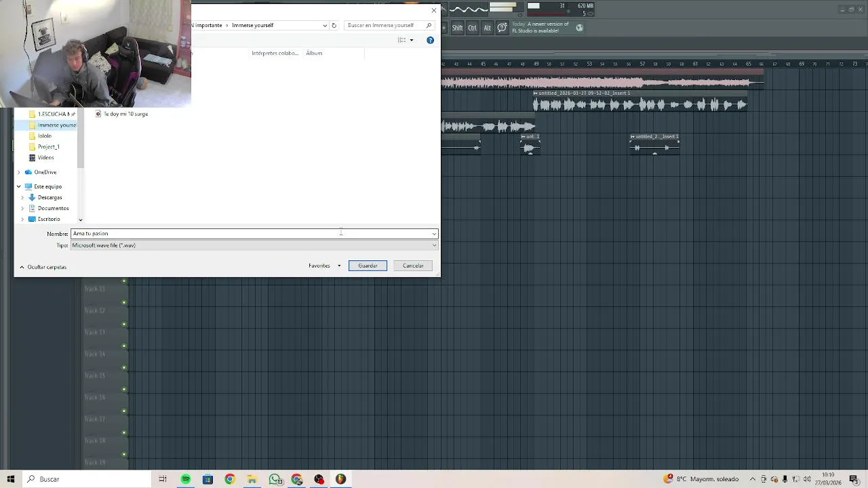868x488 pixels.
Task: Open Descargas in the navigation tree
Action: pyautogui.click(x=45, y=197)
